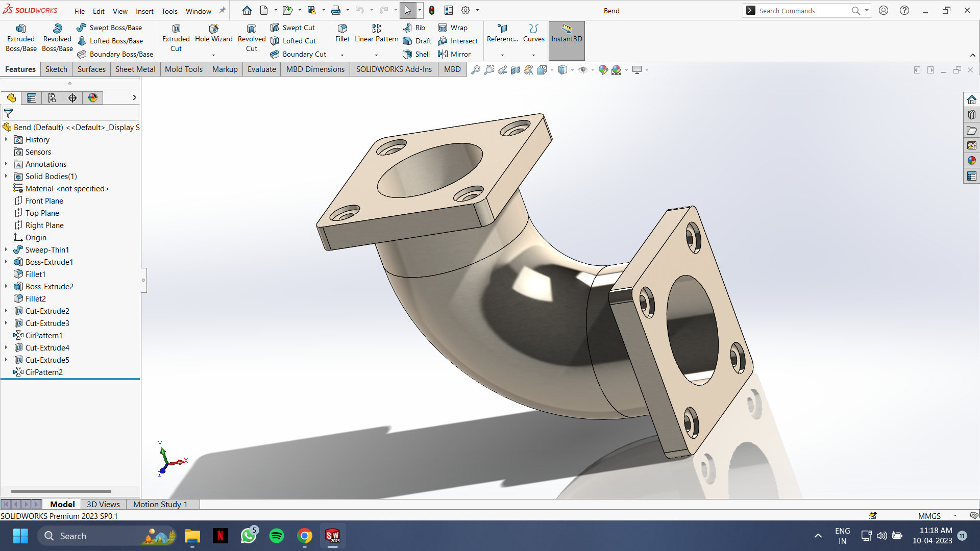Click the MMGS unit system button
Screen dimensions: 980x551
point(929,516)
